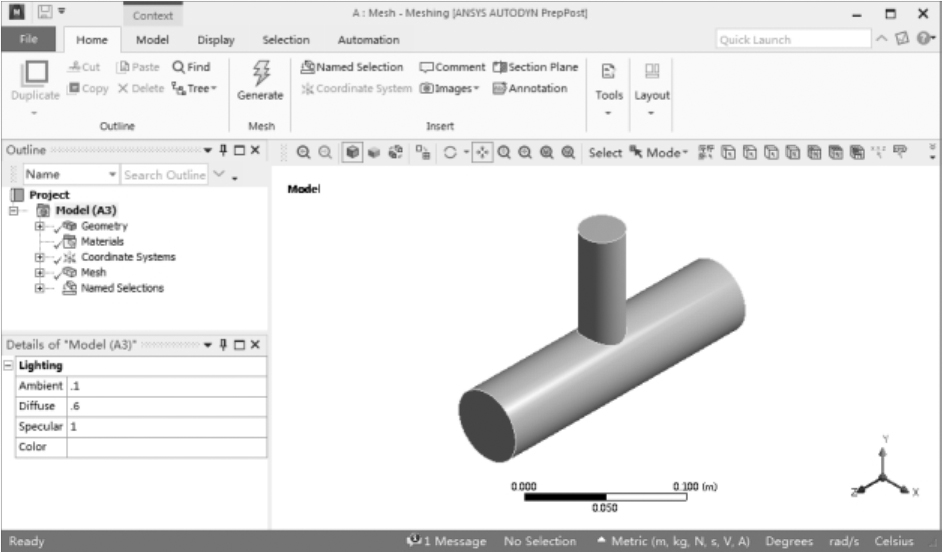Viewport: 943px width, 553px height.
Task: Open the Name filter dropdown in Outline
Action: [x=112, y=175]
